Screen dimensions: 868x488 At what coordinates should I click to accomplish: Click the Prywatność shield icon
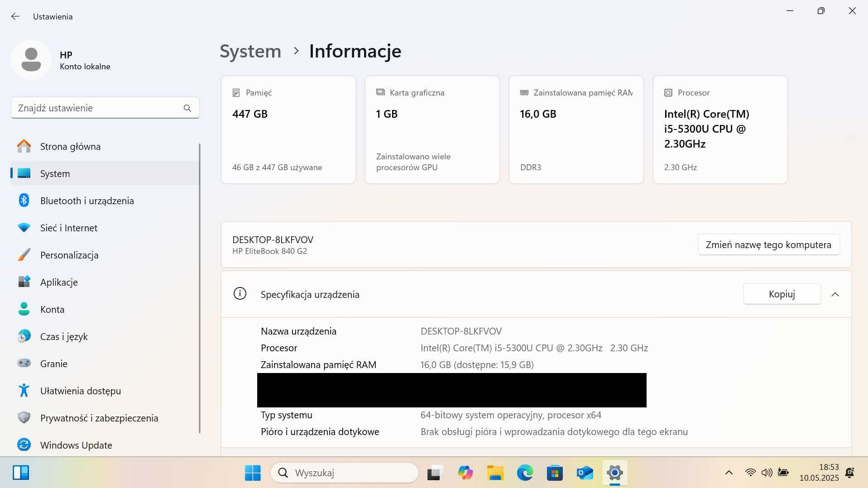point(24,417)
